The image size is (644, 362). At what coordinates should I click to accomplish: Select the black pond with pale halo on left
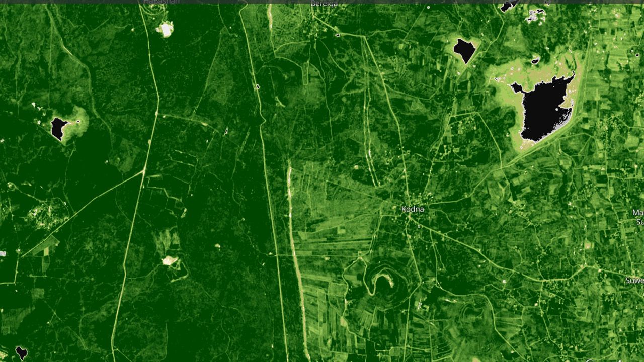pos(59,128)
